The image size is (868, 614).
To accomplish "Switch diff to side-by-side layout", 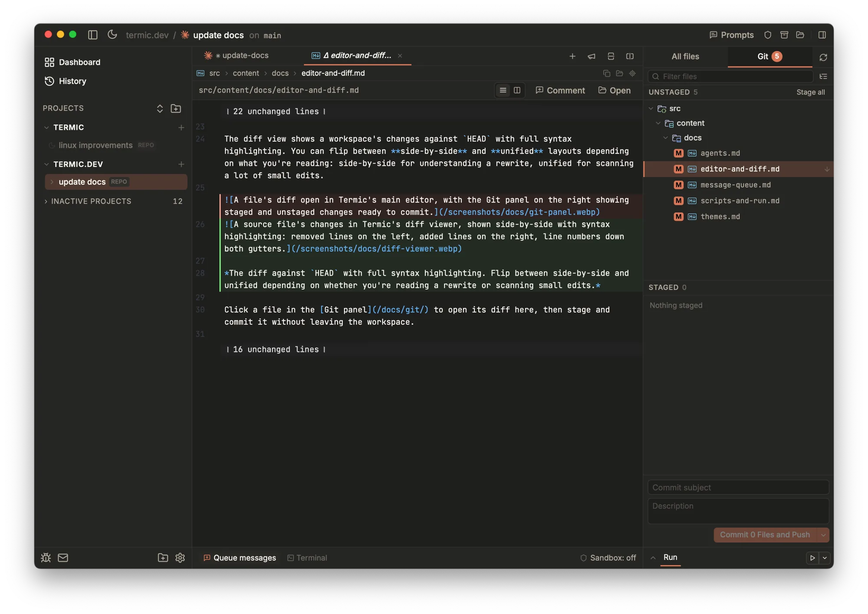I will [517, 90].
